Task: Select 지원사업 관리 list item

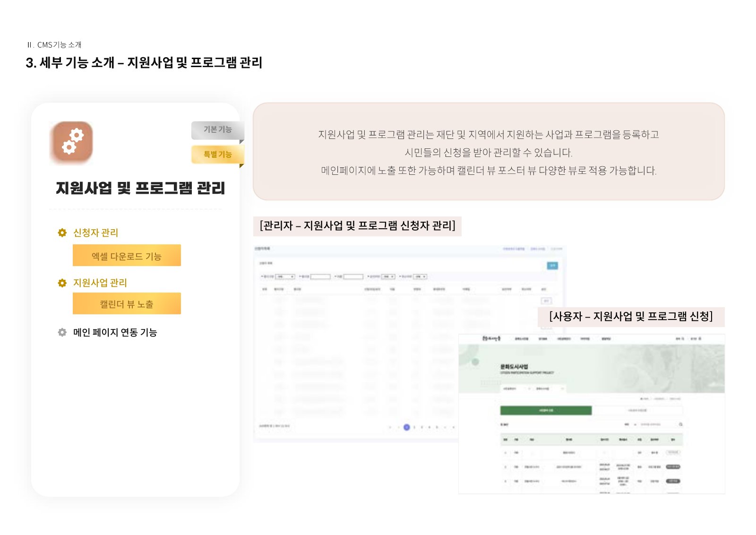Action: [x=100, y=283]
